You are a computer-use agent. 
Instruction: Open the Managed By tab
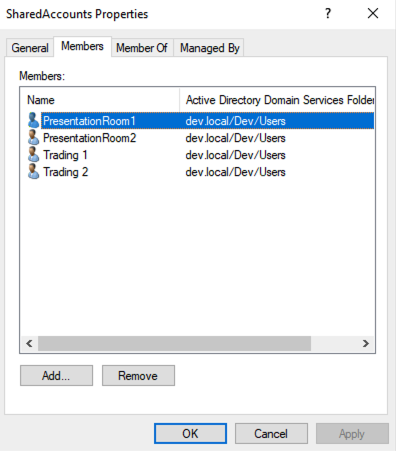(210, 48)
